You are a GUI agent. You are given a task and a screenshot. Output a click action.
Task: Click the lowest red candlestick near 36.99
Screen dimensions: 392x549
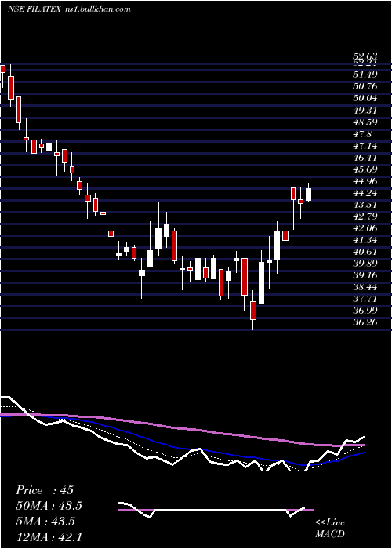253,311
